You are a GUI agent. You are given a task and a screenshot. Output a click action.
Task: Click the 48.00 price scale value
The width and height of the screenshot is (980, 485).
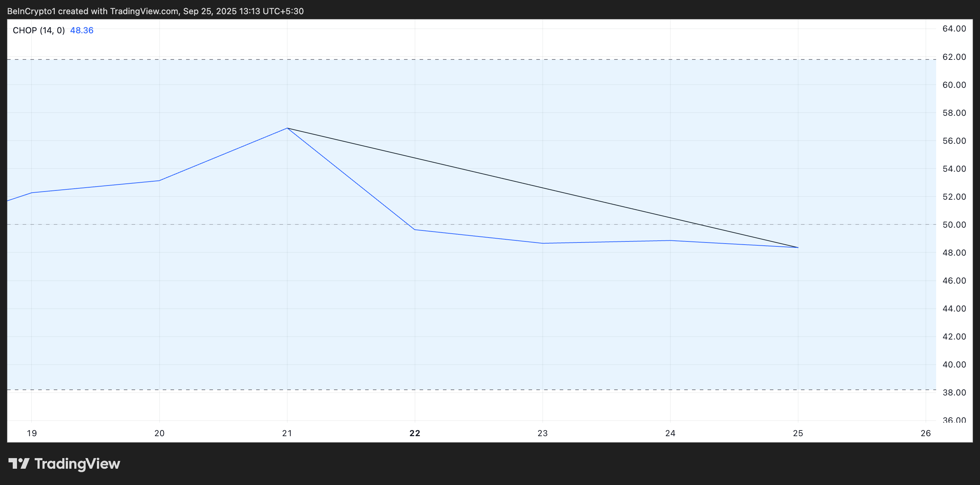tap(955, 253)
